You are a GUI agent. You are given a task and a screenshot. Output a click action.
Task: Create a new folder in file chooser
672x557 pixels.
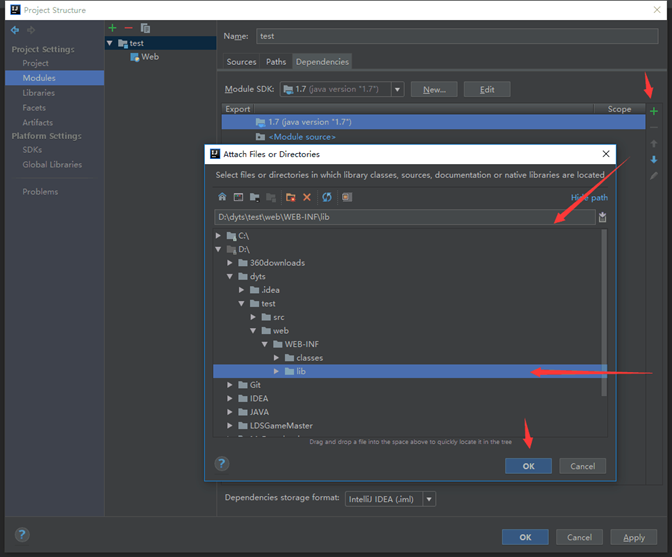(291, 197)
